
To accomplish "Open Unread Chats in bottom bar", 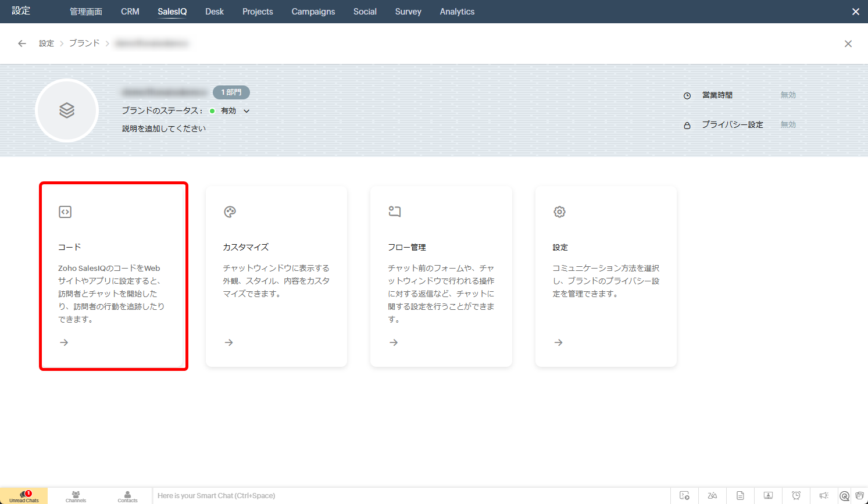I will click(24, 496).
